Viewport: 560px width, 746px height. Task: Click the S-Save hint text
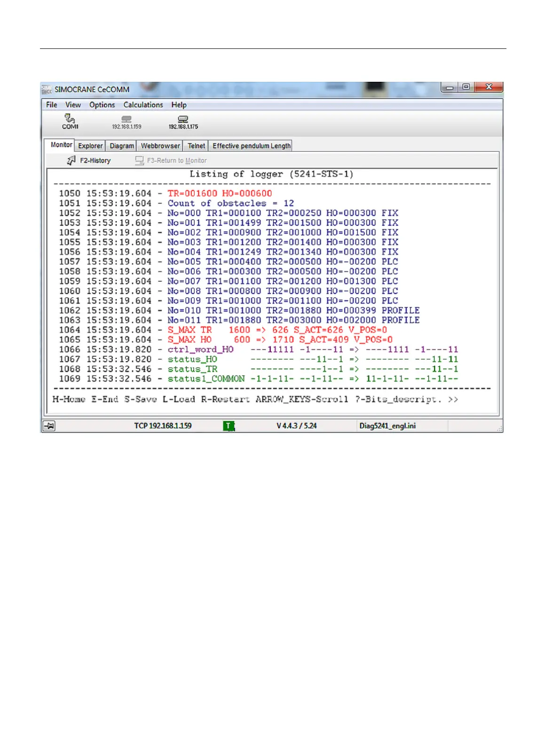point(141,400)
